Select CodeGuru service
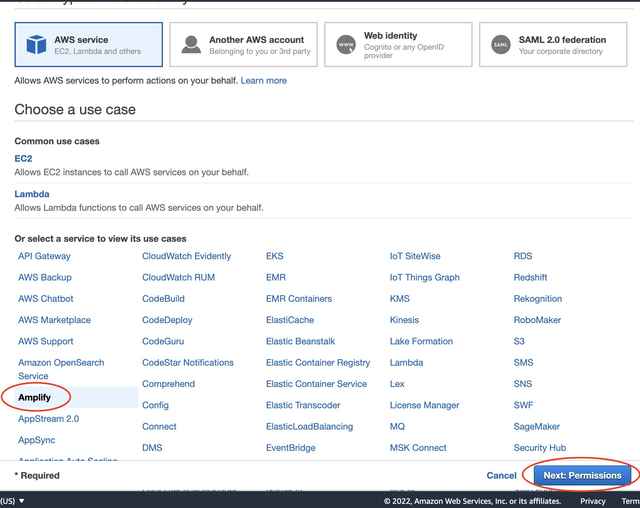 tap(163, 341)
